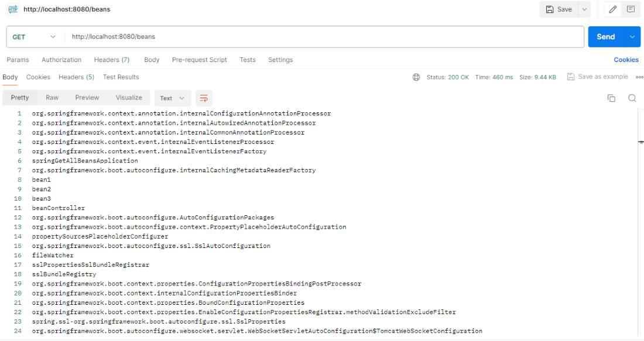
Task: Expand the Send button dropdown arrow
Action: 632,37
